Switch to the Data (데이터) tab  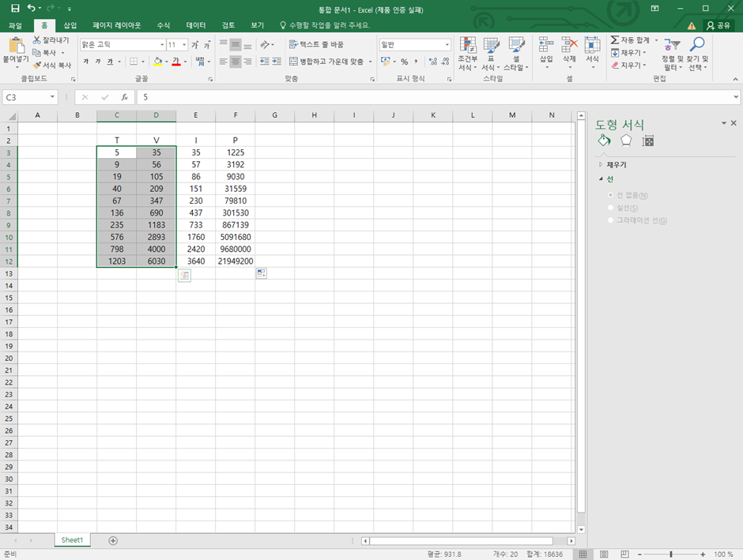[196, 25]
